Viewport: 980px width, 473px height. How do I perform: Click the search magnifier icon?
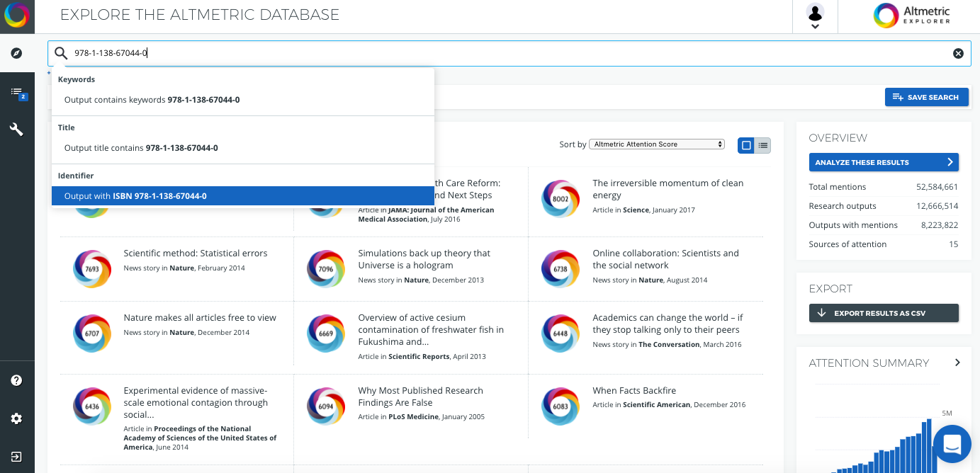(x=61, y=53)
